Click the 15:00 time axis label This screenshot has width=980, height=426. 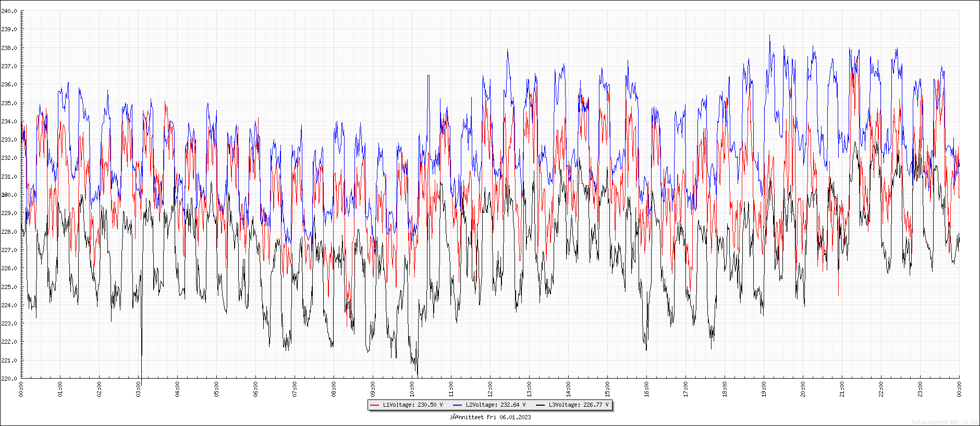(607, 389)
